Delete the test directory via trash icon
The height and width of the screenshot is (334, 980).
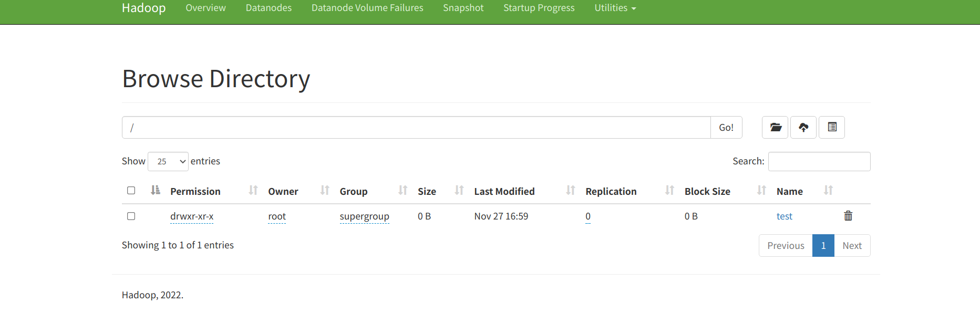pyautogui.click(x=848, y=216)
